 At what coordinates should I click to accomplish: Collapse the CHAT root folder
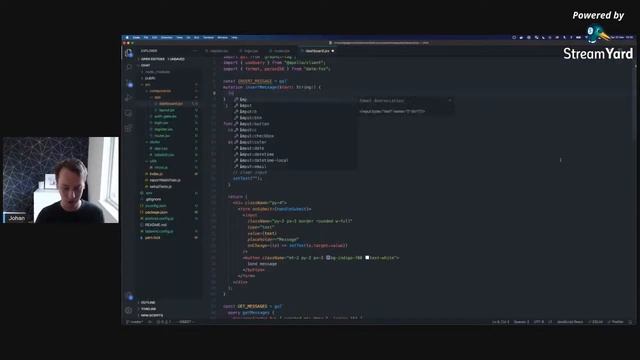click(145, 65)
